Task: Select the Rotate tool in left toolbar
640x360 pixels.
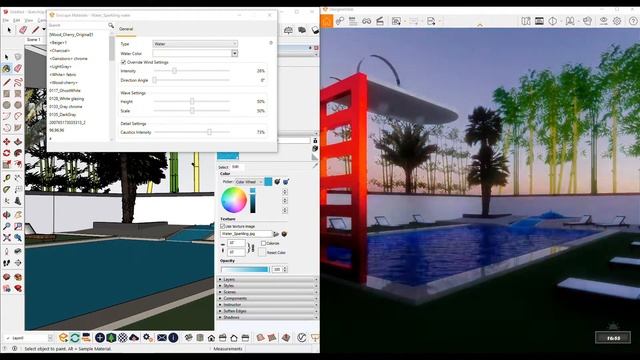Action: click(7, 153)
